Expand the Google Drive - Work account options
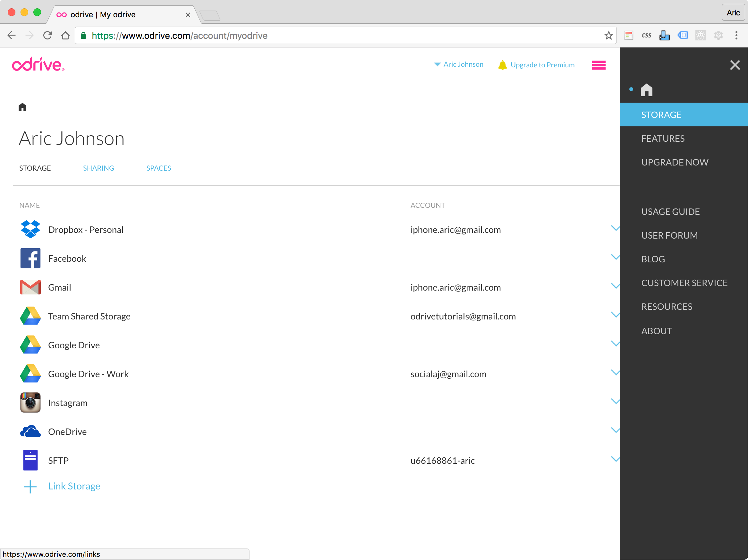 (616, 372)
